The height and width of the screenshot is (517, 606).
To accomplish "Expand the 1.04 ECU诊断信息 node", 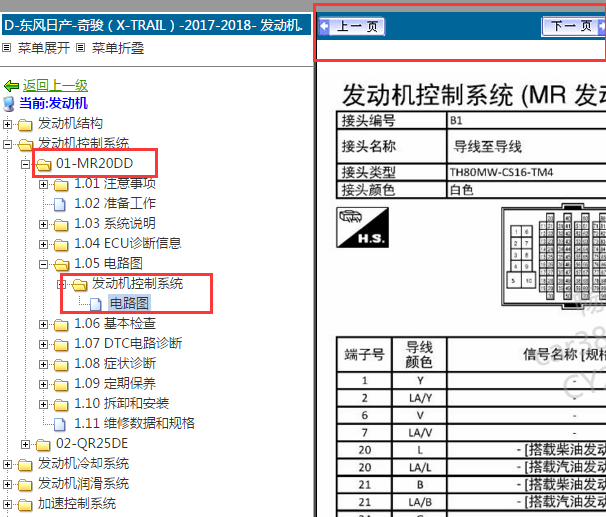I will [x=44, y=245].
